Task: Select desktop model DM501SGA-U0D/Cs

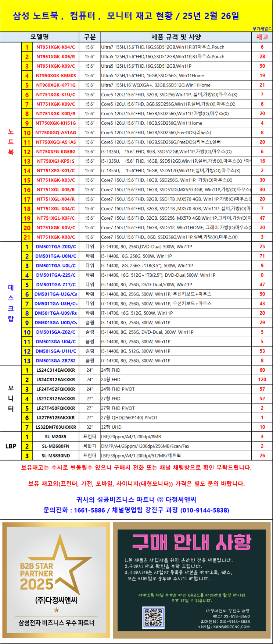Action: (55, 323)
